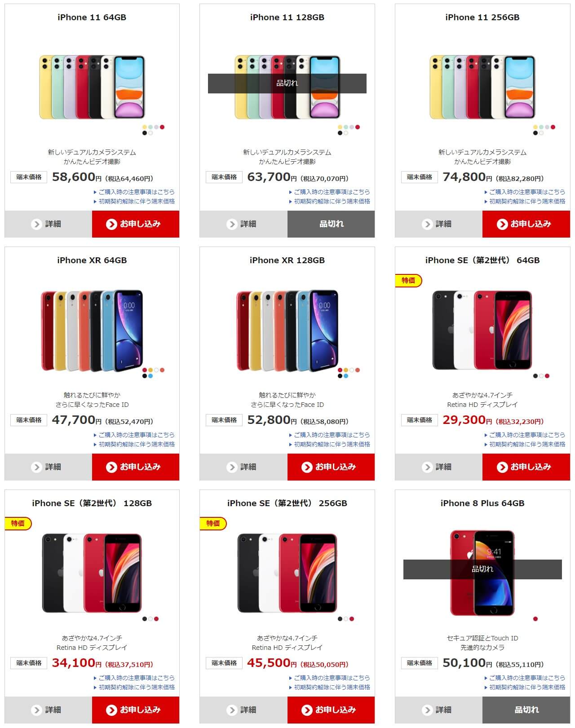
Task: Click the 品切れ overlay on iPhone 11 128GB image
Action: tap(287, 84)
